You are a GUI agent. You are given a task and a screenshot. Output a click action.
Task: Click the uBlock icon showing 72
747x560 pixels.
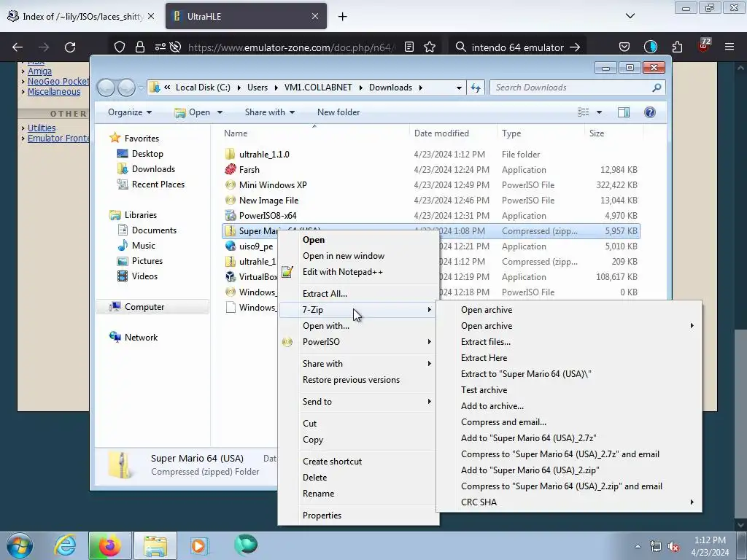click(704, 46)
